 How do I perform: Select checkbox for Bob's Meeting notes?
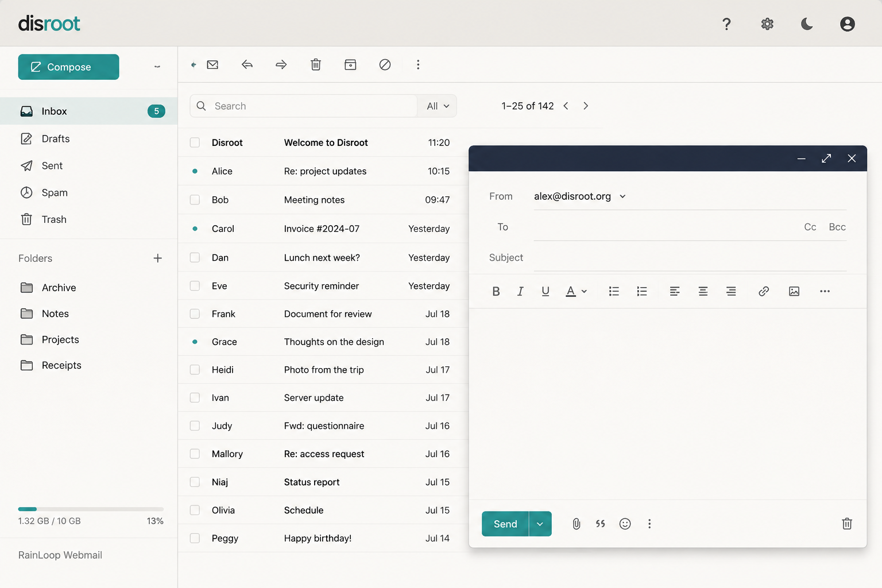[x=195, y=200]
